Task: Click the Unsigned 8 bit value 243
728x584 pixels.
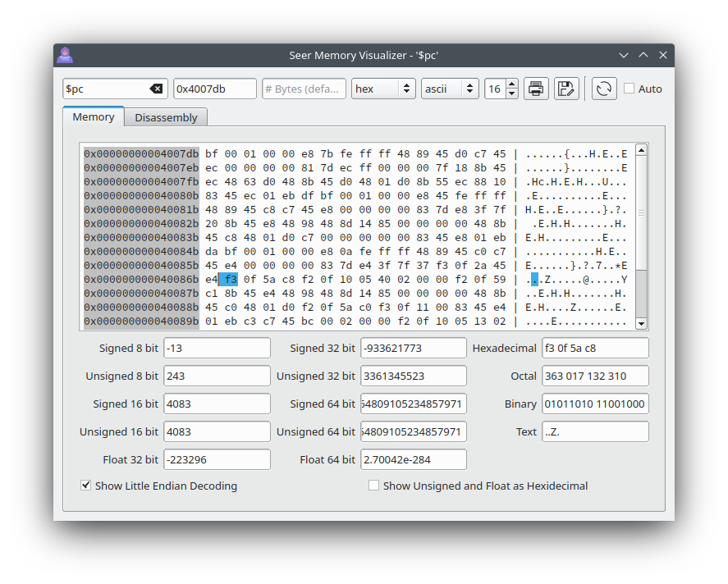Action: pos(217,376)
